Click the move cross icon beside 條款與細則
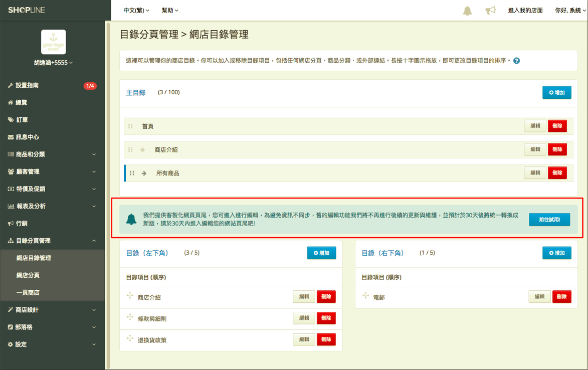This screenshot has height=370, width=588. click(130, 317)
